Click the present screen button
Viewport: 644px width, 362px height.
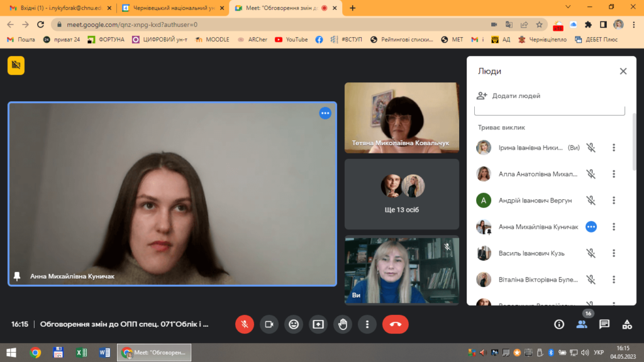(x=318, y=324)
